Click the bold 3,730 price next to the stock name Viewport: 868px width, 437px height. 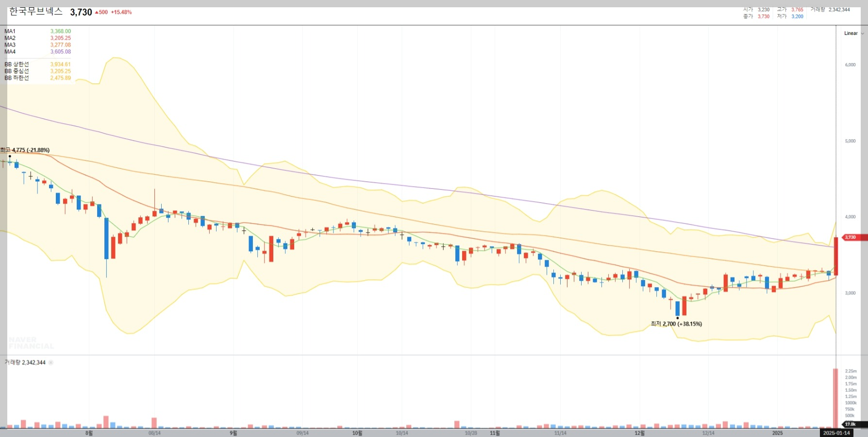(81, 12)
